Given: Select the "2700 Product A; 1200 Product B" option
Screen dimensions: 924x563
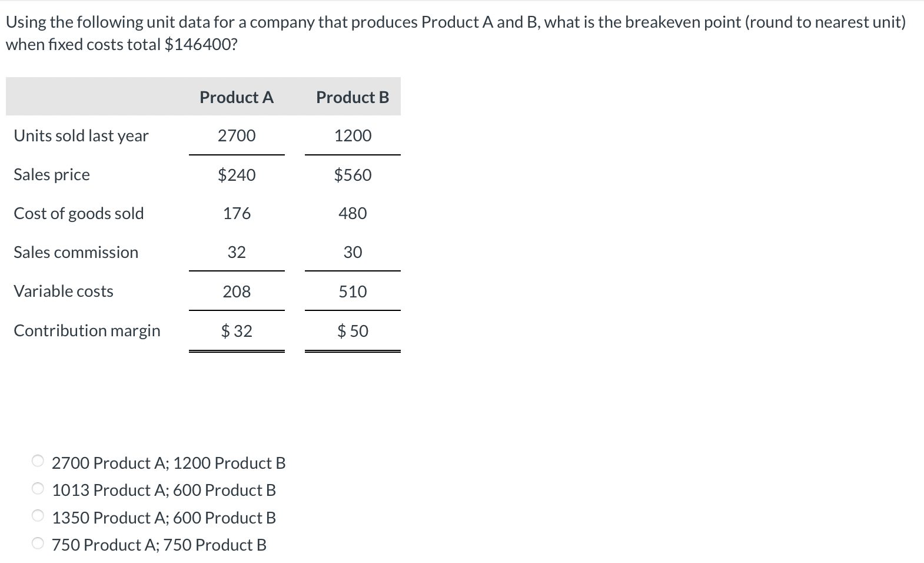Looking at the screenshot, I should click(x=37, y=462).
